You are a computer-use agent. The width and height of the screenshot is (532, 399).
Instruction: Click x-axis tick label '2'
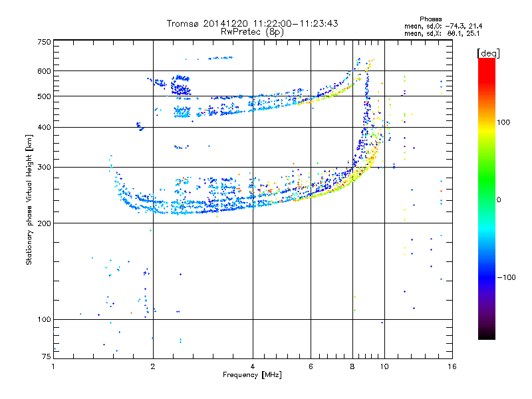pos(153,366)
